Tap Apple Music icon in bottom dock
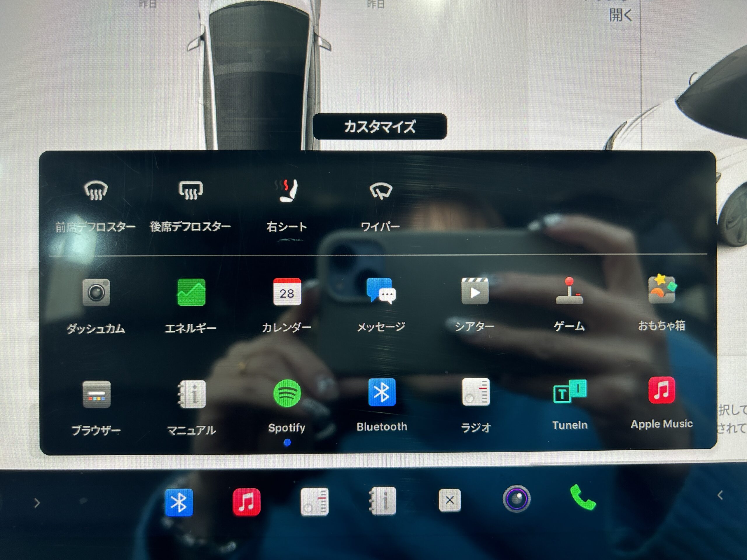Image resolution: width=747 pixels, height=560 pixels. pyautogui.click(x=247, y=502)
